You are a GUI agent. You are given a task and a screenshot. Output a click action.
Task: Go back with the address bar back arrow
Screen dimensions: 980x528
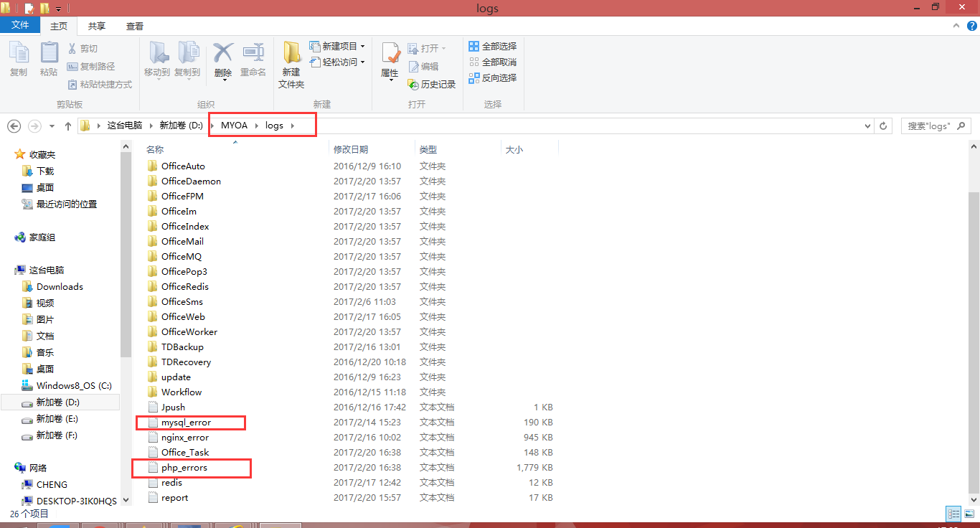[14, 126]
